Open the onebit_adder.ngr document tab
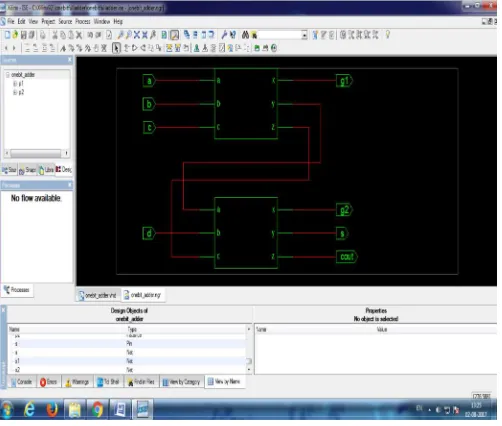The height and width of the screenshot is (426, 502). pyautogui.click(x=142, y=295)
